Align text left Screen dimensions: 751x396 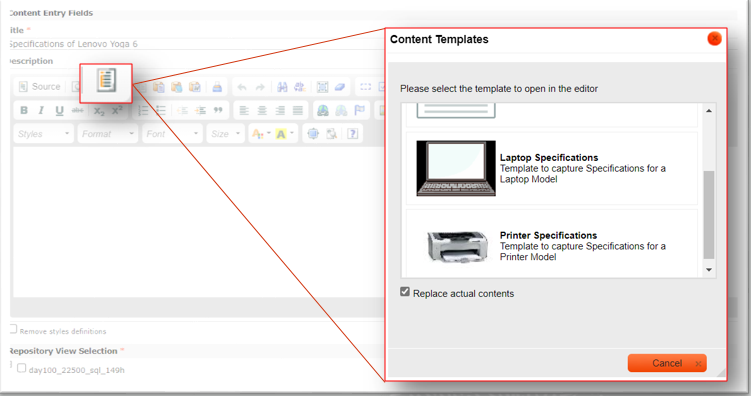pyautogui.click(x=244, y=111)
